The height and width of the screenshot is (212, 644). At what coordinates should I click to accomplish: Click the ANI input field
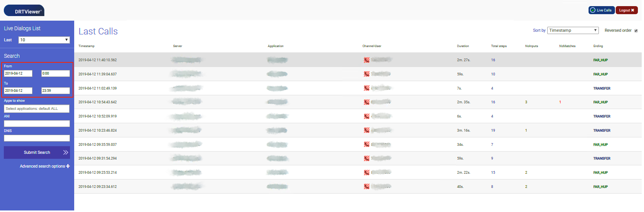click(x=37, y=124)
